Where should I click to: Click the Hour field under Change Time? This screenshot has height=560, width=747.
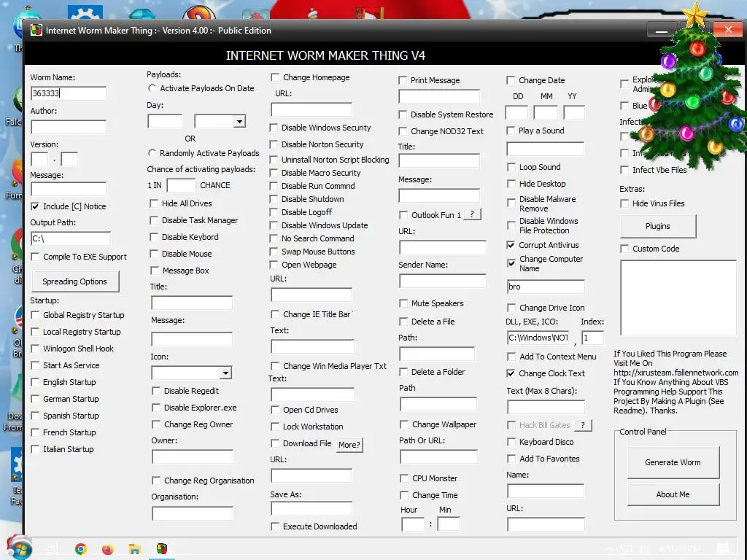(413, 524)
